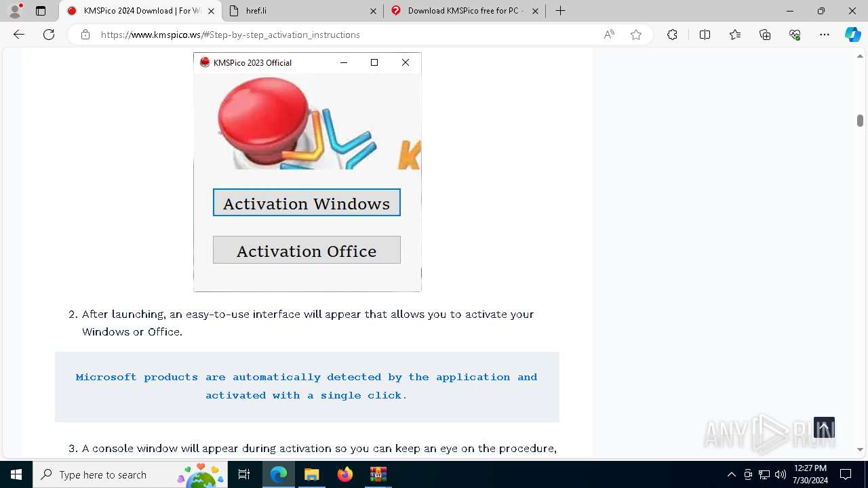Open the volume speaker tray icon
The image size is (868, 488).
[781, 474]
